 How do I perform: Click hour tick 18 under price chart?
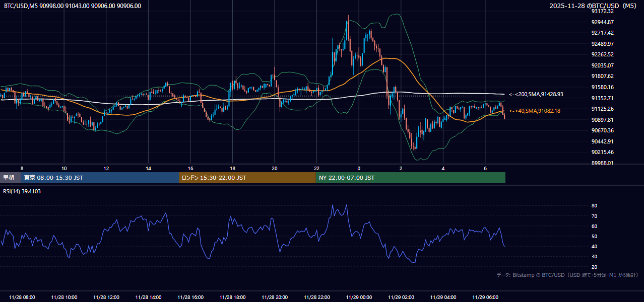point(232,168)
